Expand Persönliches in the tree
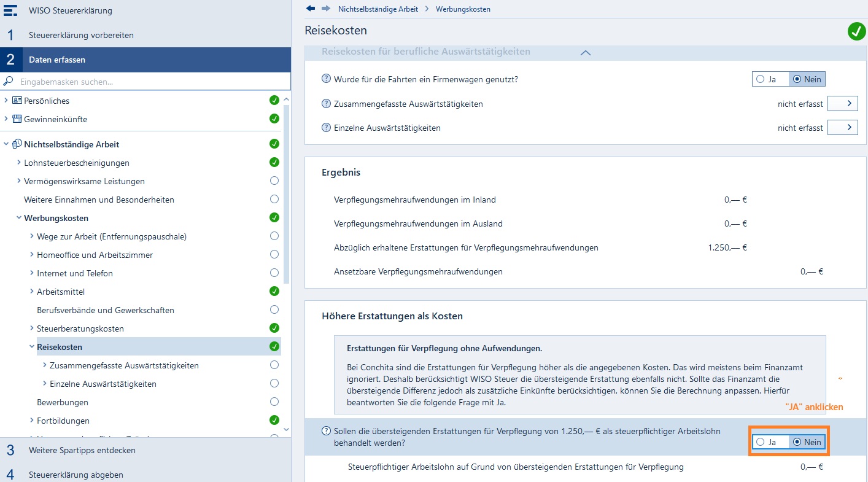The height and width of the screenshot is (482, 868). tap(6, 100)
